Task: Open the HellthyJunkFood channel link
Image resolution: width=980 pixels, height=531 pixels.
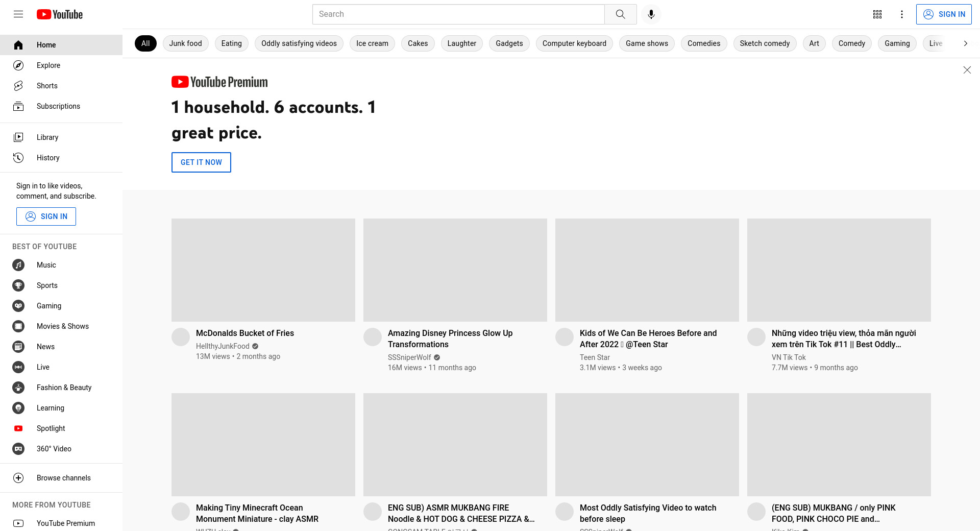Action: tap(223, 346)
